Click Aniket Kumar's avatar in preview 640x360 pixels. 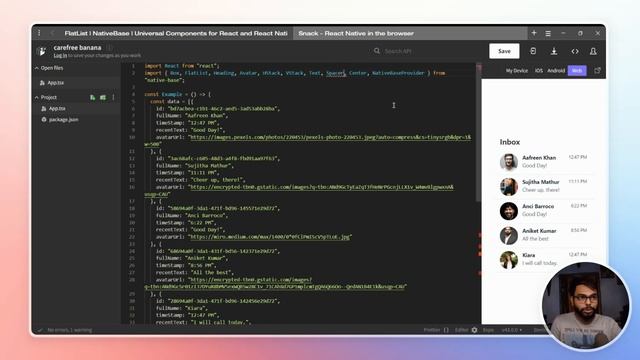point(509,235)
